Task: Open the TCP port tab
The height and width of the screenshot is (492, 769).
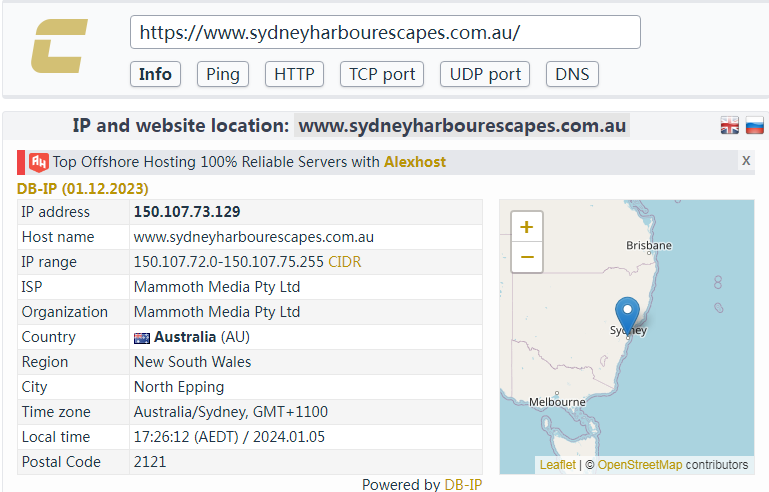Action: [382, 74]
